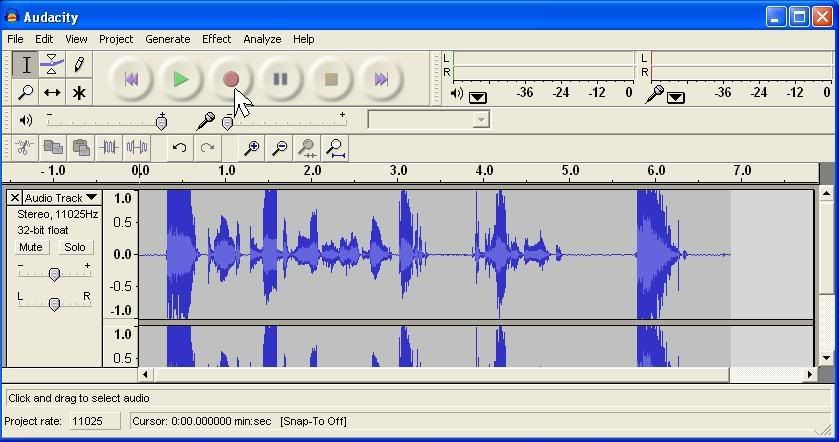Image resolution: width=839 pixels, height=442 pixels.
Task: Click the track gain slider handle
Action: [x=54, y=275]
